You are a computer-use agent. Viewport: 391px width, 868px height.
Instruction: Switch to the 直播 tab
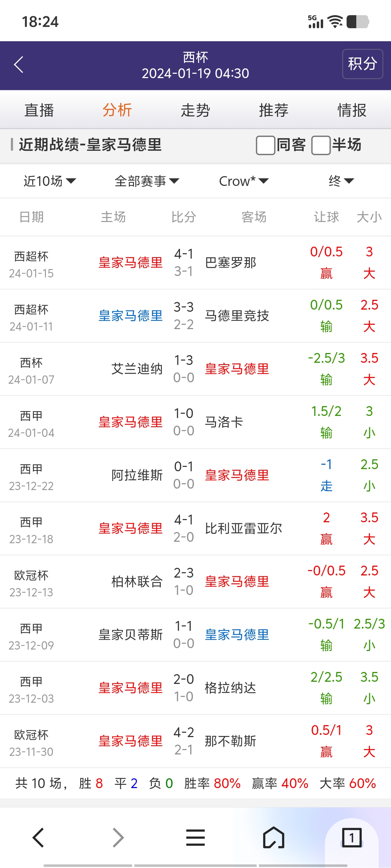pos(39,110)
